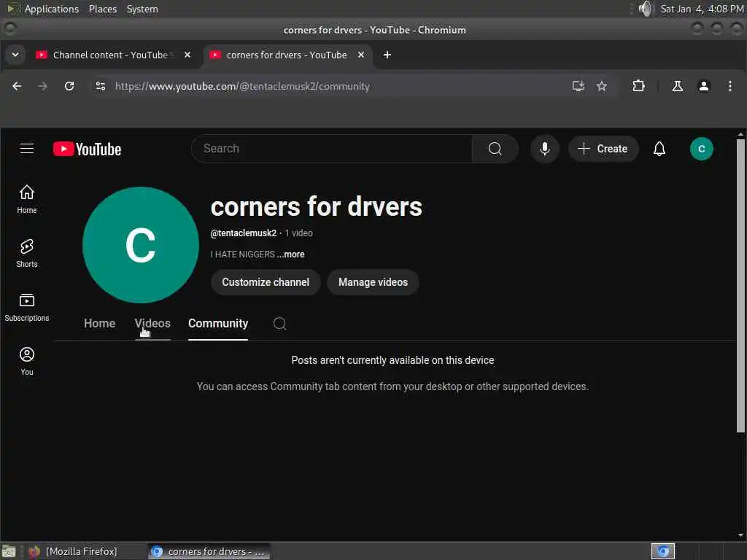
Task: Open the Applications menu
Action: tap(52, 9)
